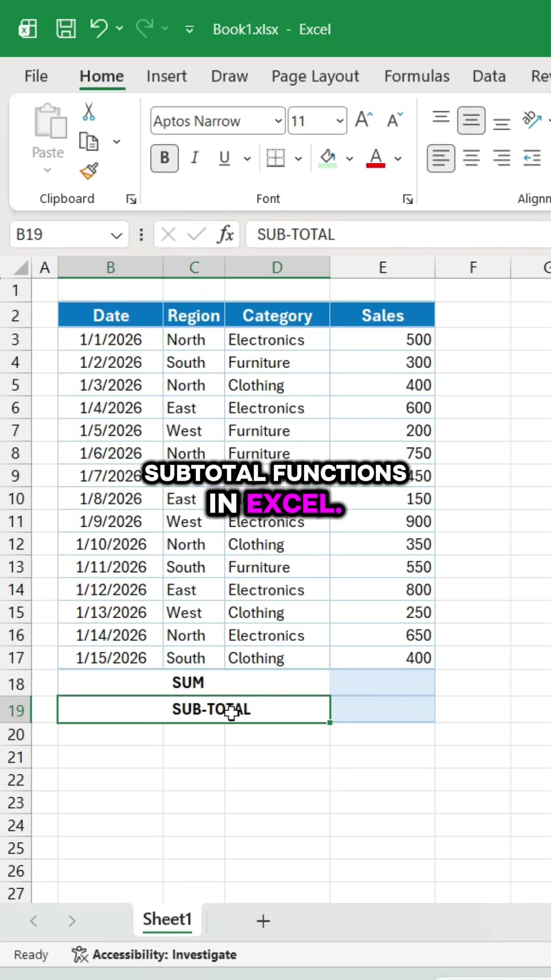The height and width of the screenshot is (980, 551).
Task: Click Cancel X icon in formula bar
Action: click(168, 235)
